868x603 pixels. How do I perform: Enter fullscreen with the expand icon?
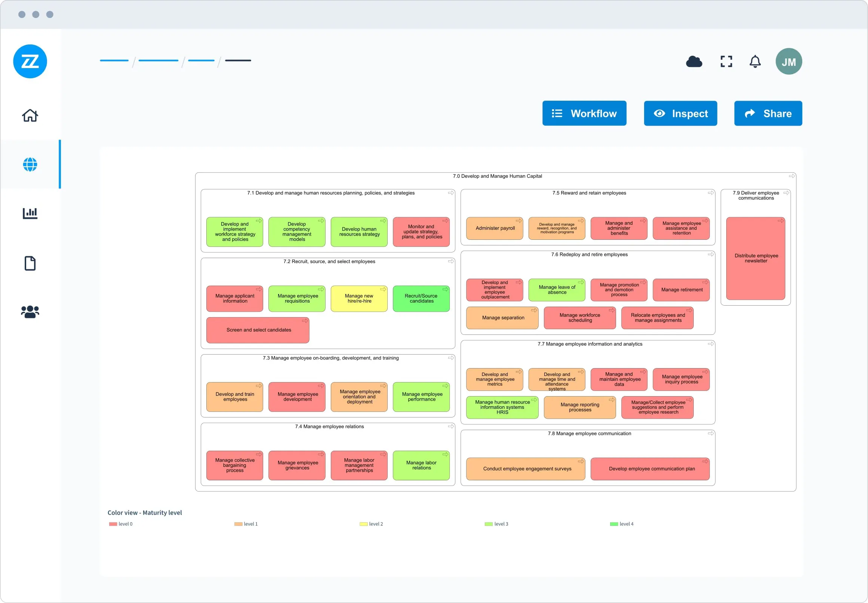tap(726, 62)
